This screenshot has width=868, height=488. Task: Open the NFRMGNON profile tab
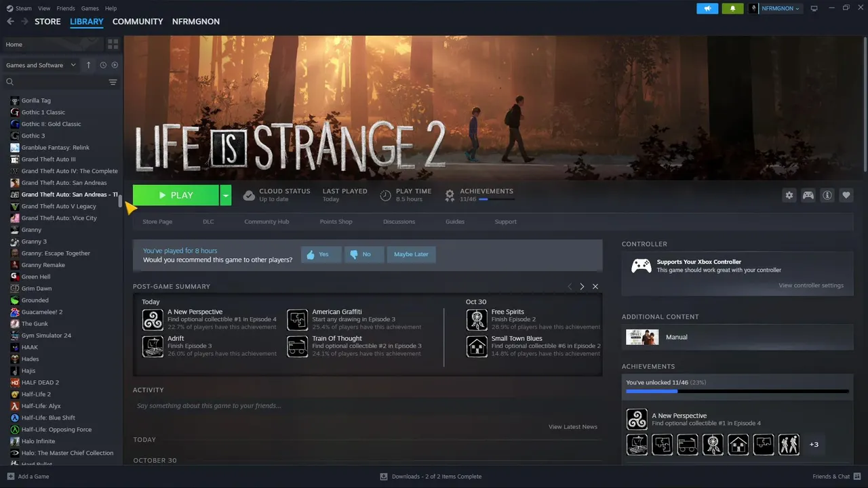click(x=196, y=22)
